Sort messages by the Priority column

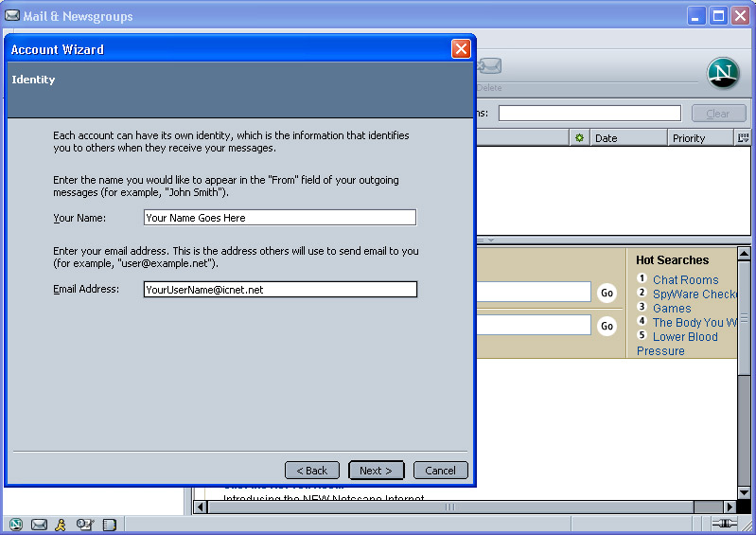click(x=700, y=138)
